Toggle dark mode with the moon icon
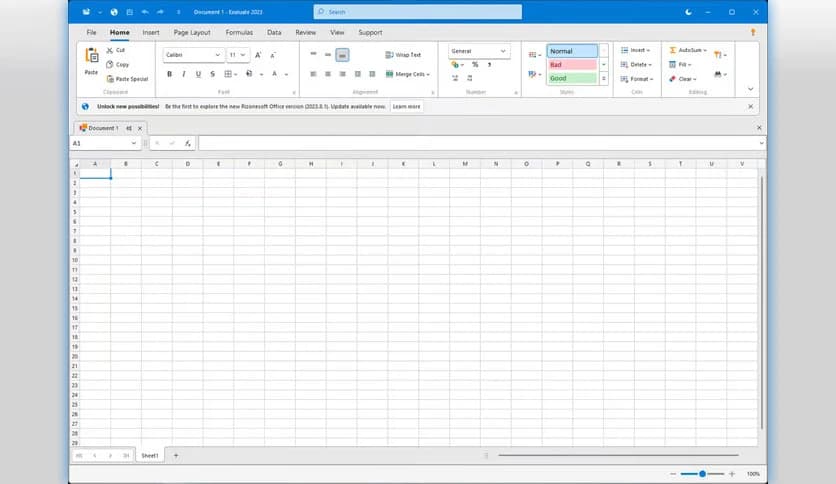 pos(688,12)
